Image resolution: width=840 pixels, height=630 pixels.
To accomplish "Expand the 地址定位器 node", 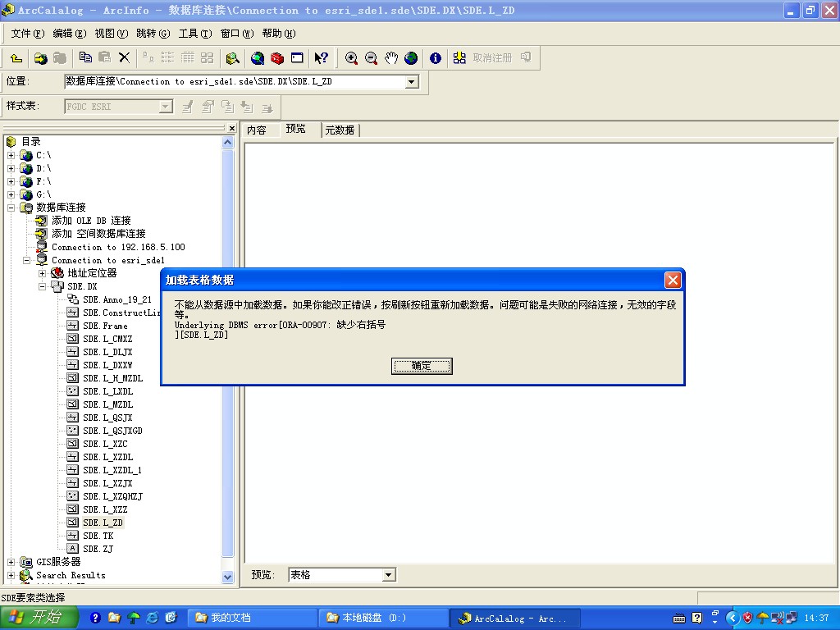I will tap(42, 273).
